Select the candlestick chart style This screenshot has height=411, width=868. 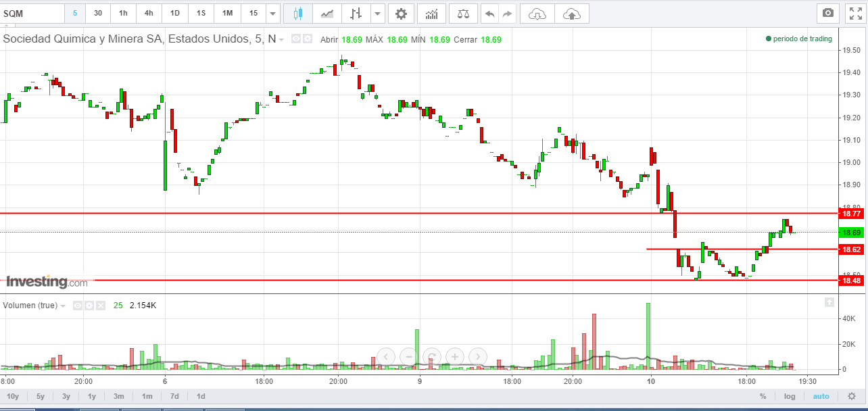[298, 14]
